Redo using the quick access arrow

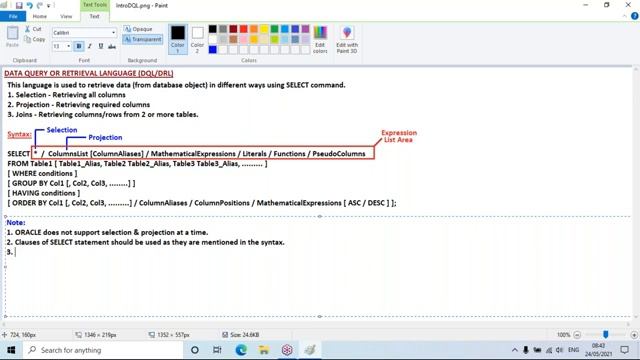click(x=40, y=5)
